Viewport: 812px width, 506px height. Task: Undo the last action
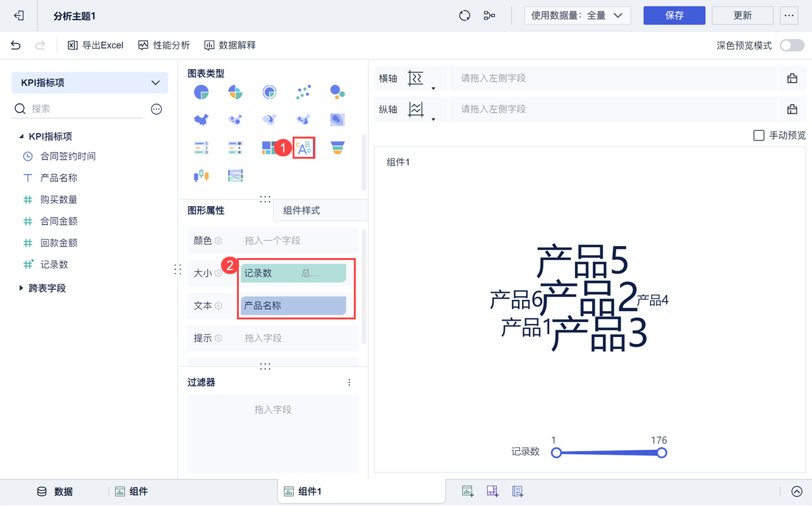tap(16, 46)
